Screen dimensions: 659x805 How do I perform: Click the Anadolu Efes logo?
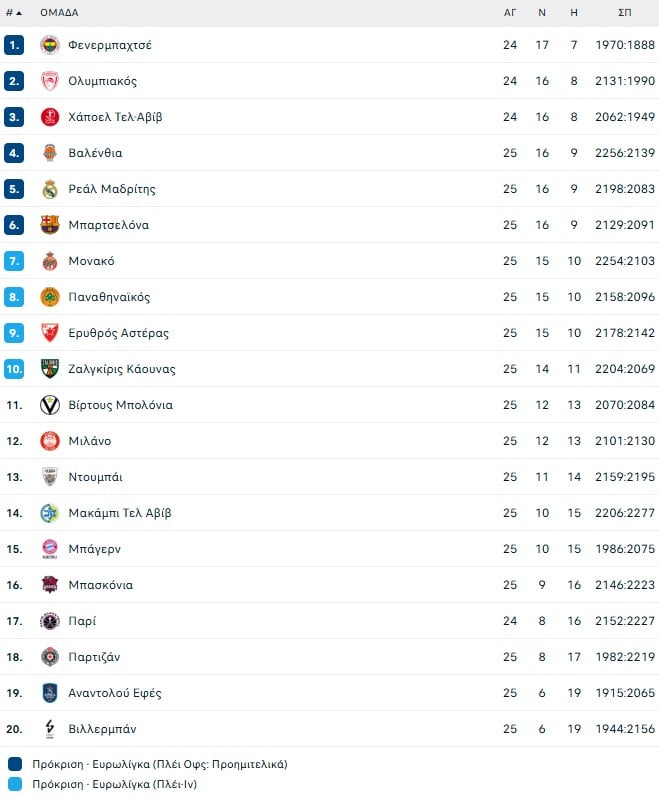point(50,693)
